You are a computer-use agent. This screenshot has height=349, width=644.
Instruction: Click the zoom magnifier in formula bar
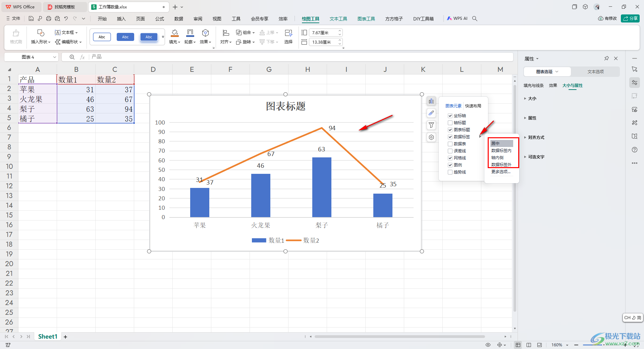coord(72,57)
